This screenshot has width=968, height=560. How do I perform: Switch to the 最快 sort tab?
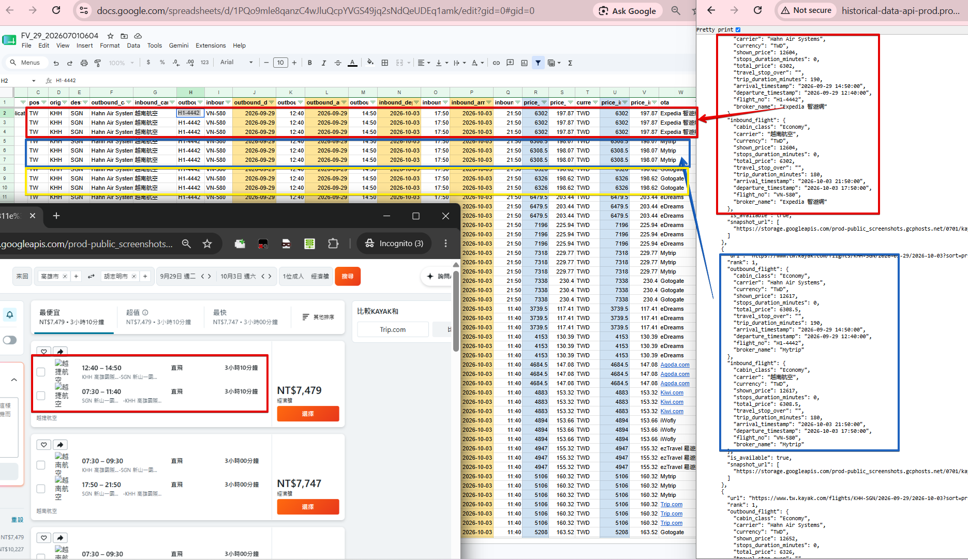pyautogui.click(x=245, y=317)
